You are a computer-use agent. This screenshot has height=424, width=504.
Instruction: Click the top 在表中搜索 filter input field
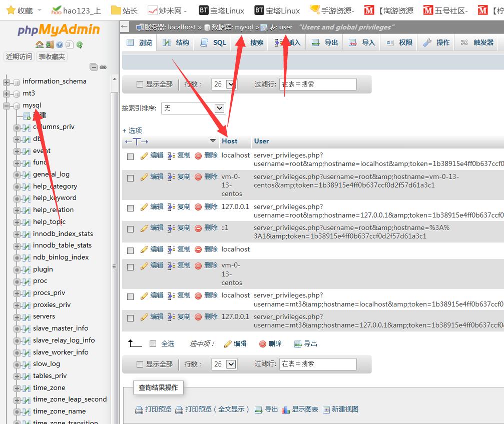pyautogui.click(x=318, y=84)
